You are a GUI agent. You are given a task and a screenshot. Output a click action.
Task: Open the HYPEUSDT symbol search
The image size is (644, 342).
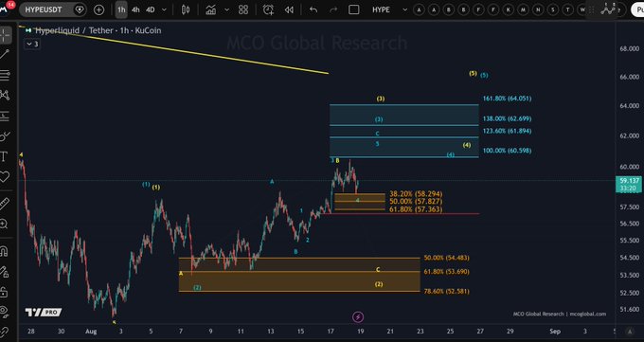tap(44, 9)
